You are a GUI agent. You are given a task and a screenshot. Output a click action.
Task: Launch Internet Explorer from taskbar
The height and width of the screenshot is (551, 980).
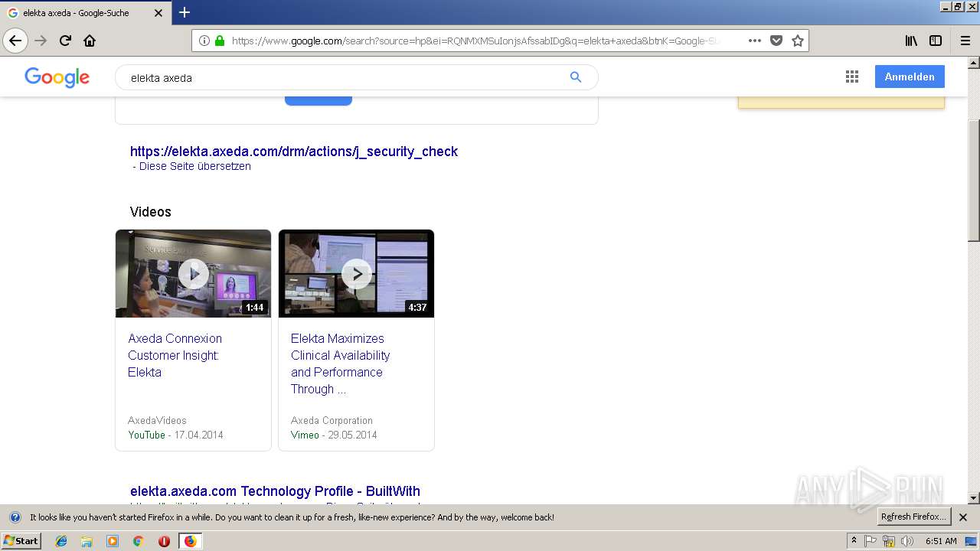(x=61, y=541)
